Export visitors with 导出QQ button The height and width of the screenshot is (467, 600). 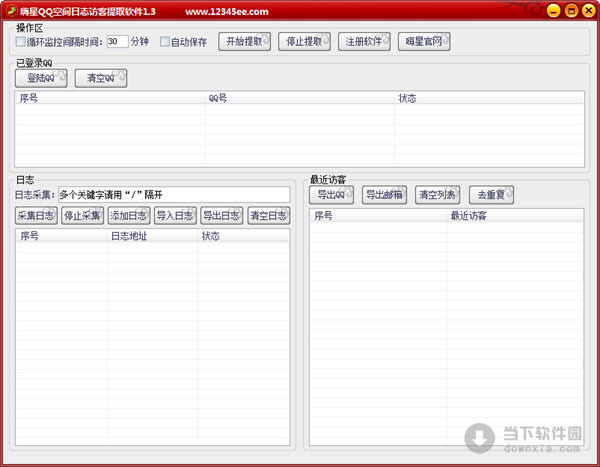[x=331, y=195]
